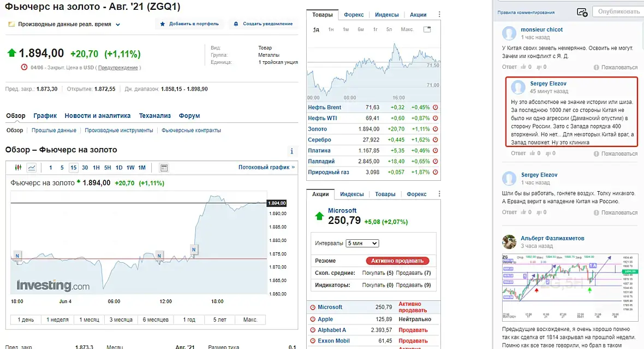Viewport: 644px width, 349px height.
Task: Select area chart type icon
Action: (32, 167)
